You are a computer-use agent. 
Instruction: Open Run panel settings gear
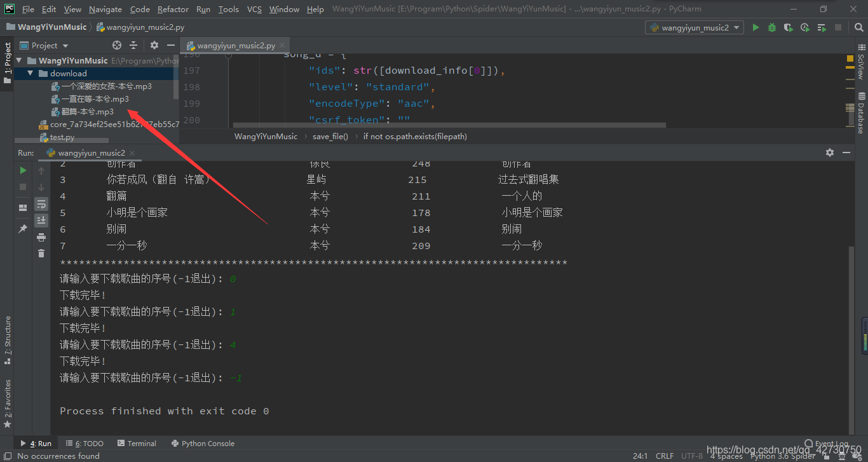830,153
